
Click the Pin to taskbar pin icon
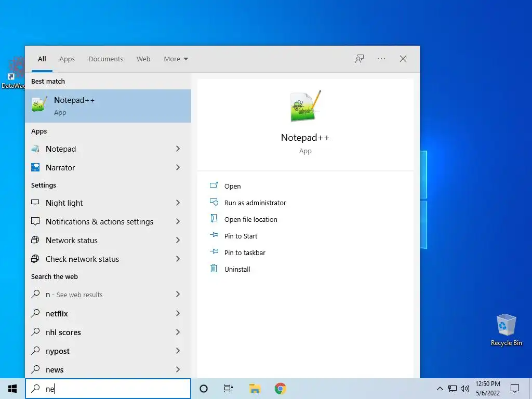pyautogui.click(x=214, y=251)
